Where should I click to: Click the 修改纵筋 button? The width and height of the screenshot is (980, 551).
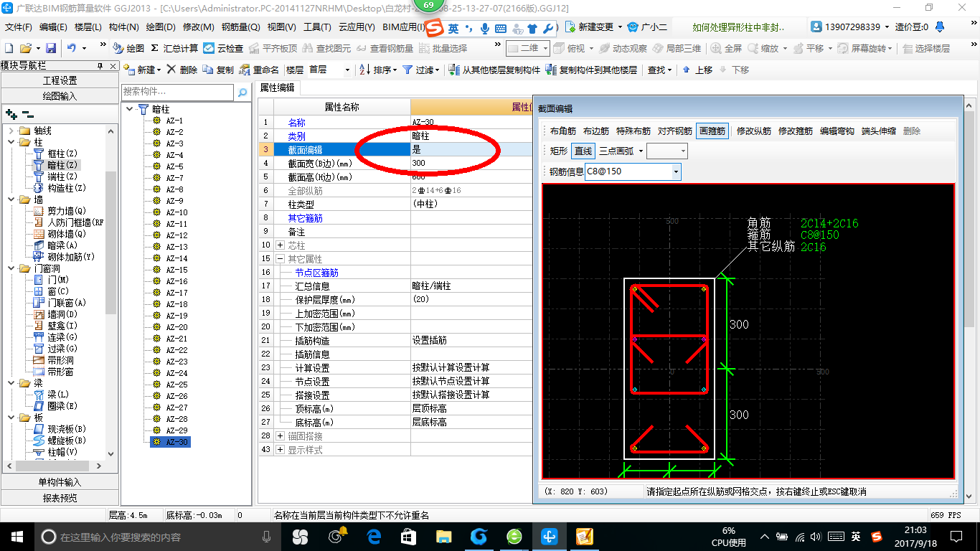pos(754,131)
